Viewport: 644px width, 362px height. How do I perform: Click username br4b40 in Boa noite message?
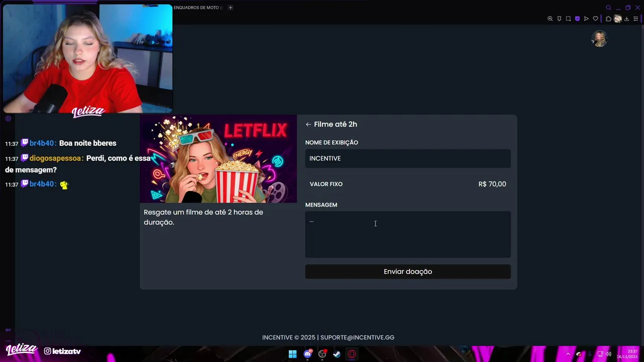pos(42,143)
